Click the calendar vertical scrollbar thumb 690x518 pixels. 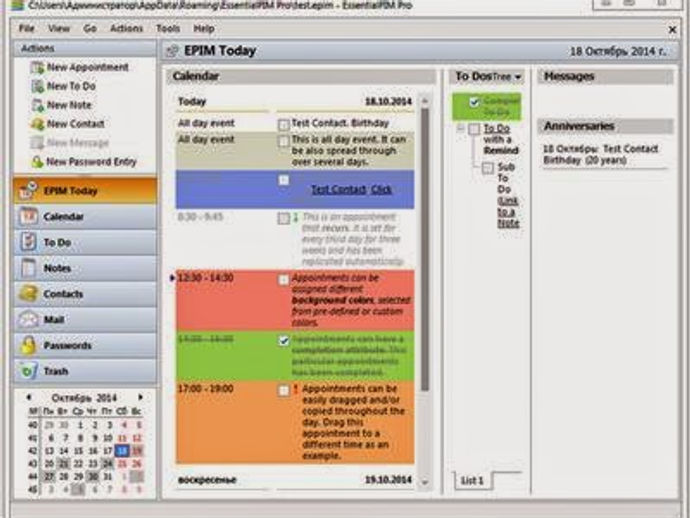[x=425, y=250]
